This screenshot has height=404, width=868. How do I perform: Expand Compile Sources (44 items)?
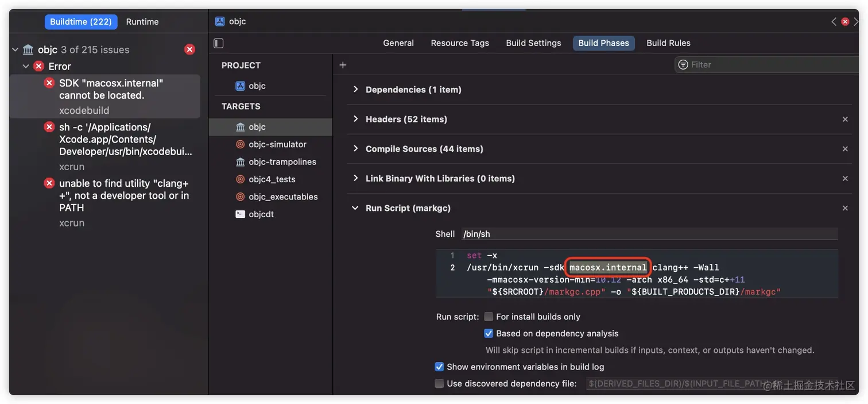355,149
